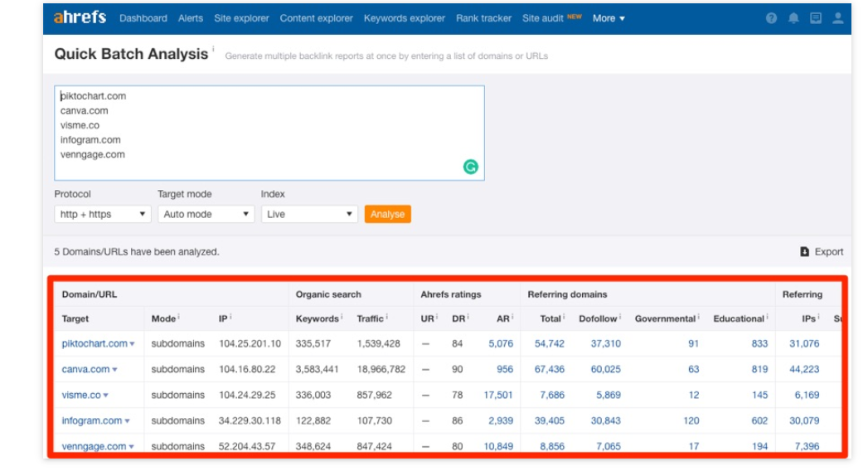This screenshot has width=868, height=471.
Task: Click the Grammarly icon in textarea
Action: tap(471, 167)
